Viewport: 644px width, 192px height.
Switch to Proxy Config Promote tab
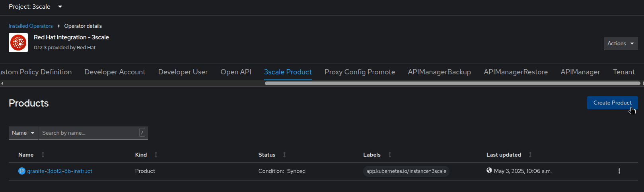[360, 72]
